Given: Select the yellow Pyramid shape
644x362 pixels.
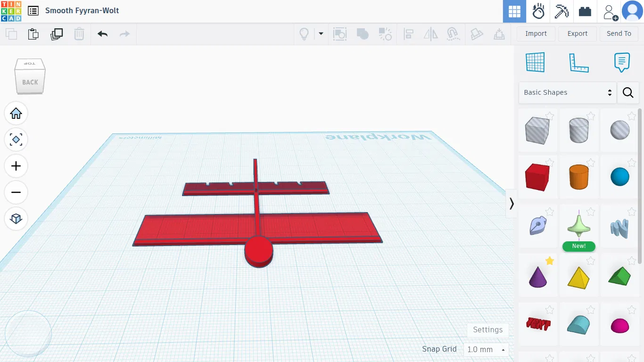Looking at the screenshot, I should click(x=578, y=277).
